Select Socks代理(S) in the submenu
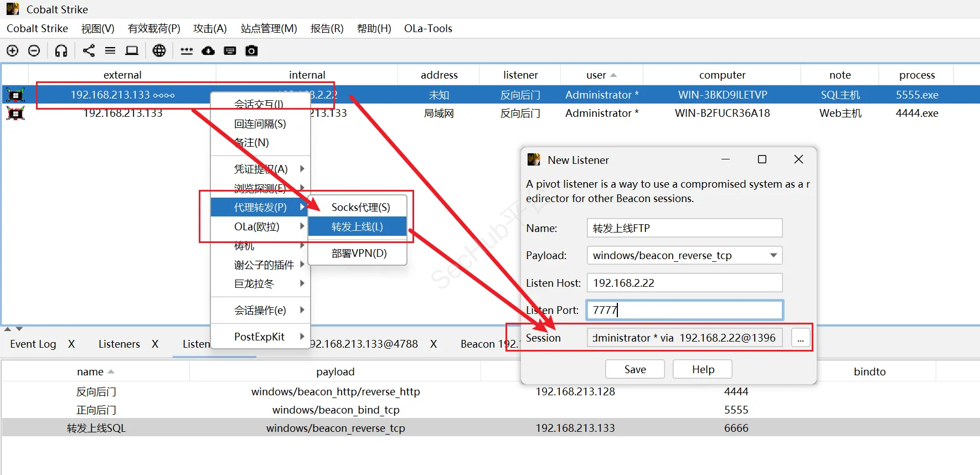Image resolution: width=980 pixels, height=475 pixels. pos(357,207)
